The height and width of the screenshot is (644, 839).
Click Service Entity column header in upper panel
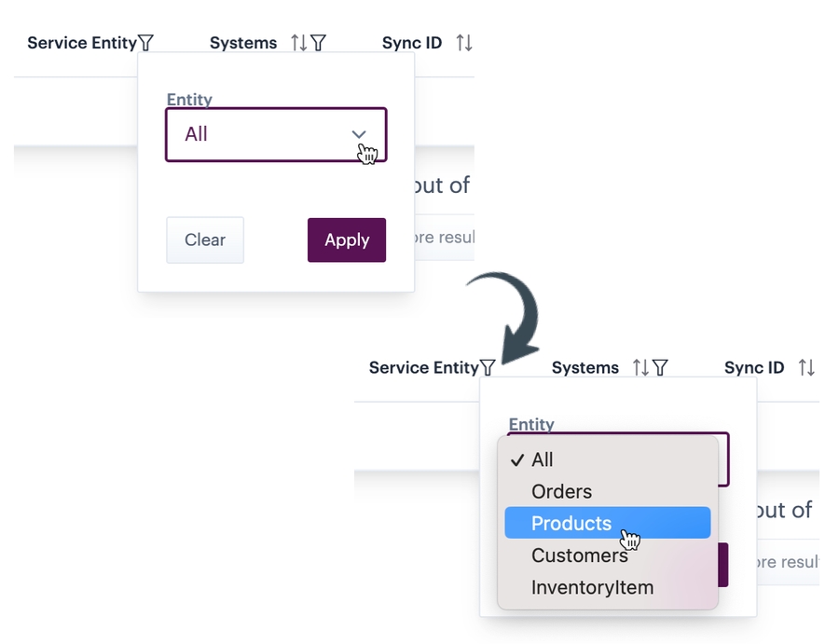pyautogui.click(x=81, y=43)
